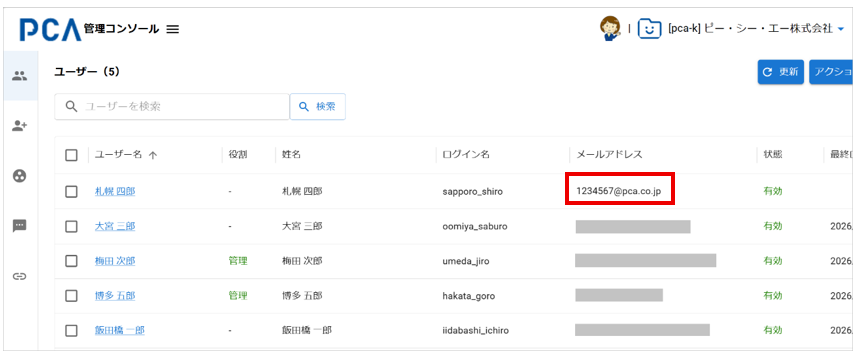Toggle the select-all checkbox in table header
Screen dimensions: 860x360
[71, 155]
